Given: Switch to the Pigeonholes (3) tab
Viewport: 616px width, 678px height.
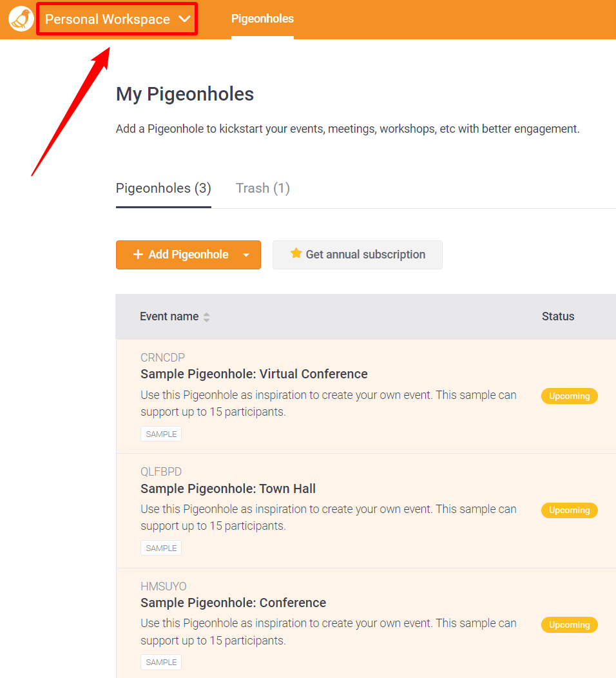Looking at the screenshot, I should (x=164, y=188).
